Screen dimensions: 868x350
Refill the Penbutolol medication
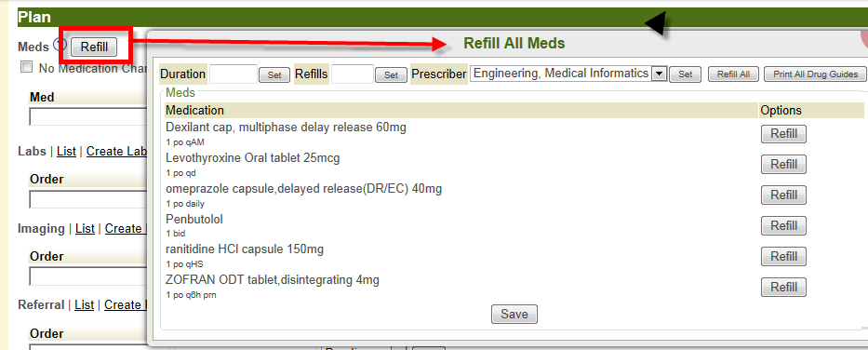783,226
